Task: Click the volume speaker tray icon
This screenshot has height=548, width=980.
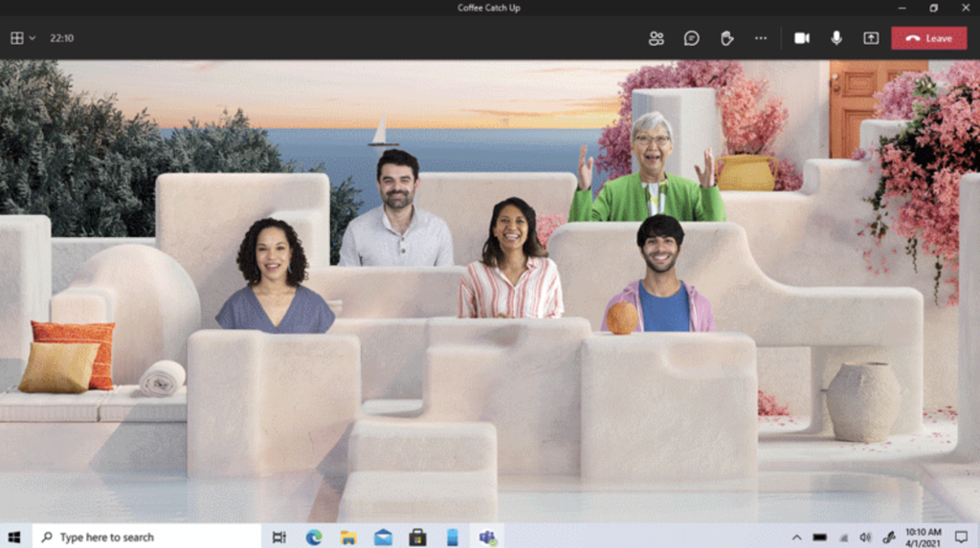Action: point(865,537)
